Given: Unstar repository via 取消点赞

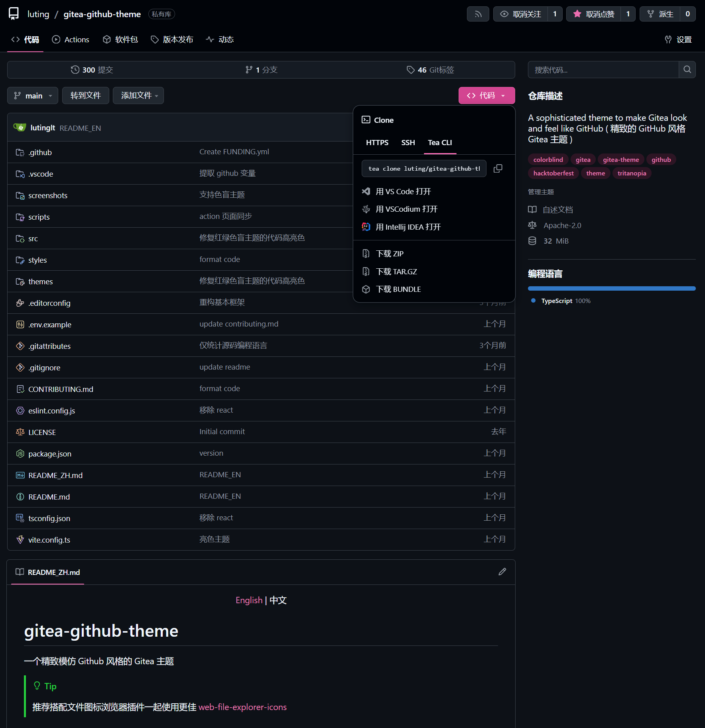Looking at the screenshot, I should pos(594,14).
